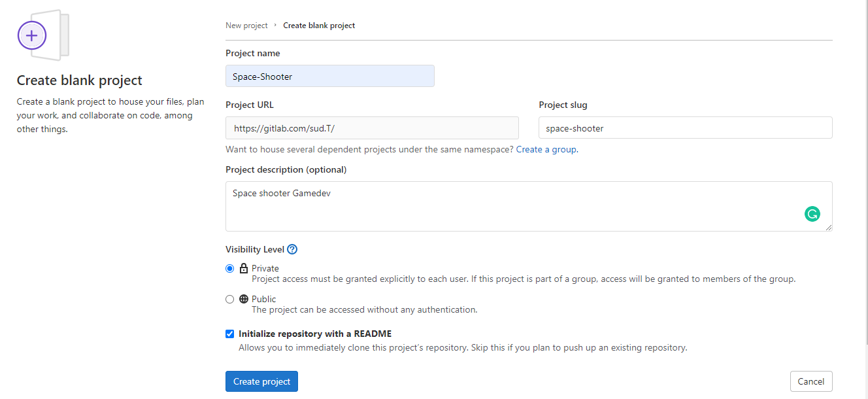Click the Create blank project breadcrumb

319,26
